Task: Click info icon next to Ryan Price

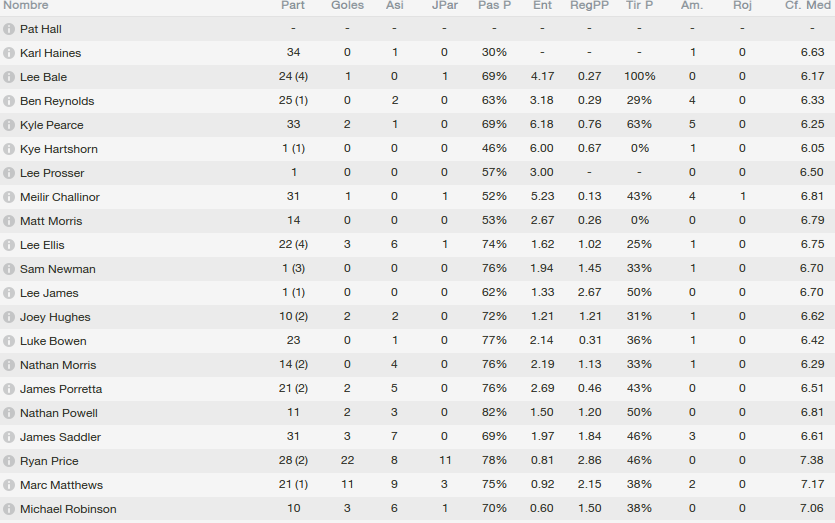Action: tap(9, 461)
